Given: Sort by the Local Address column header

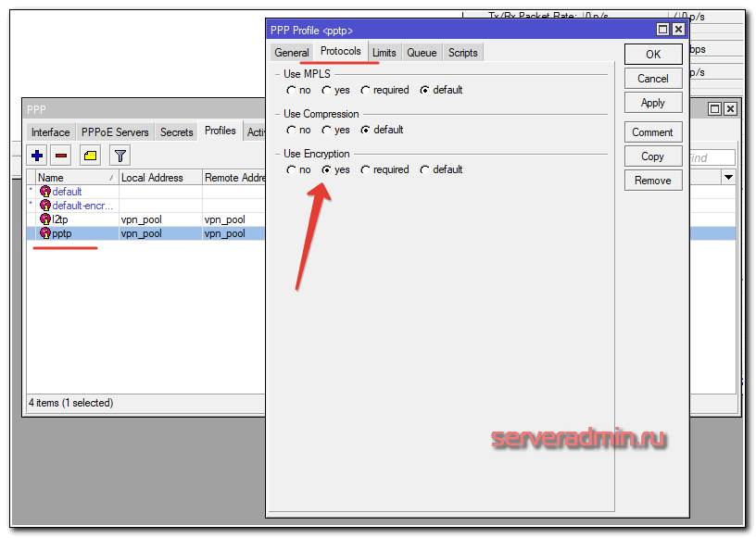Looking at the screenshot, I should tap(160, 178).
